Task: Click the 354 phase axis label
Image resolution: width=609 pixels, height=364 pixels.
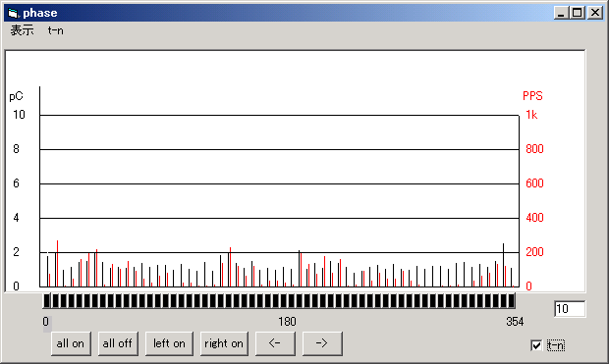Action: 515,322
